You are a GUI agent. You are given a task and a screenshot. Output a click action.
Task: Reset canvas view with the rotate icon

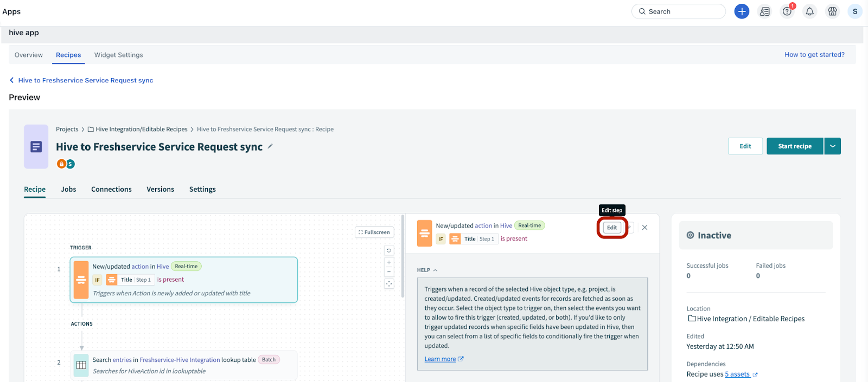click(389, 251)
